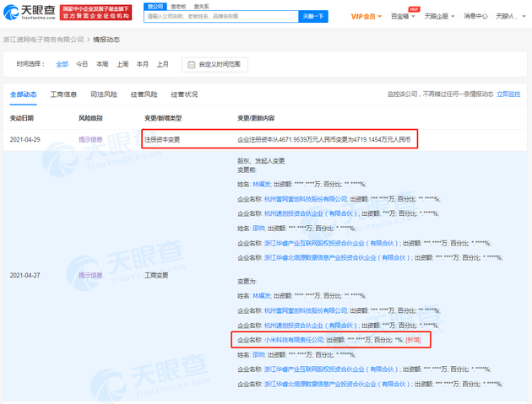
Task: Click 提示信息 in the 2021-04-29 row
Action: point(90,140)
